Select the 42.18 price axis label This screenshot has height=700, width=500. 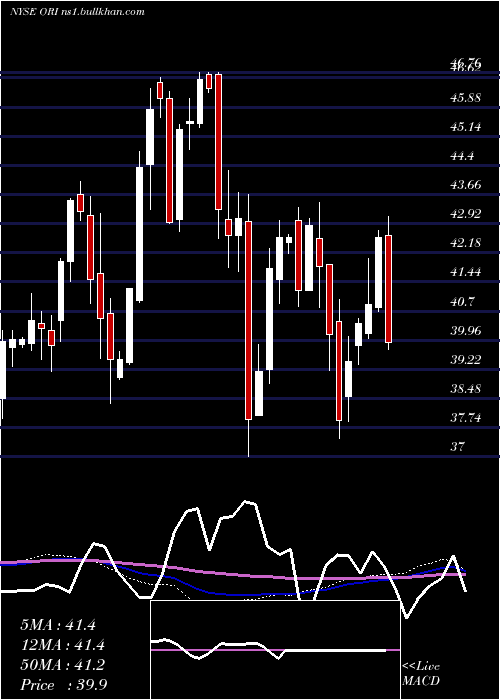(x=466, y=243)
